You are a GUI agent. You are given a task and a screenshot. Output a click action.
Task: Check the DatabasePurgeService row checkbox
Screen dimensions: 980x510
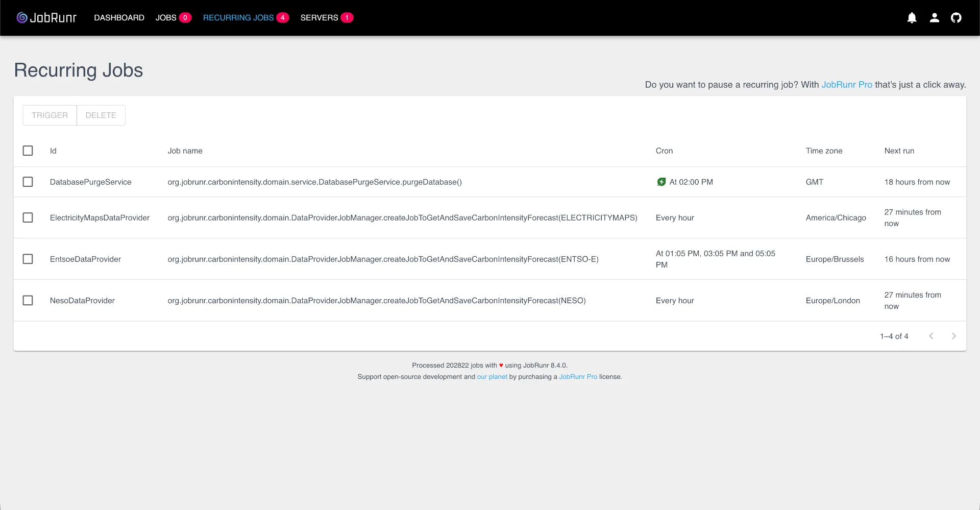(x=28, y=182)
